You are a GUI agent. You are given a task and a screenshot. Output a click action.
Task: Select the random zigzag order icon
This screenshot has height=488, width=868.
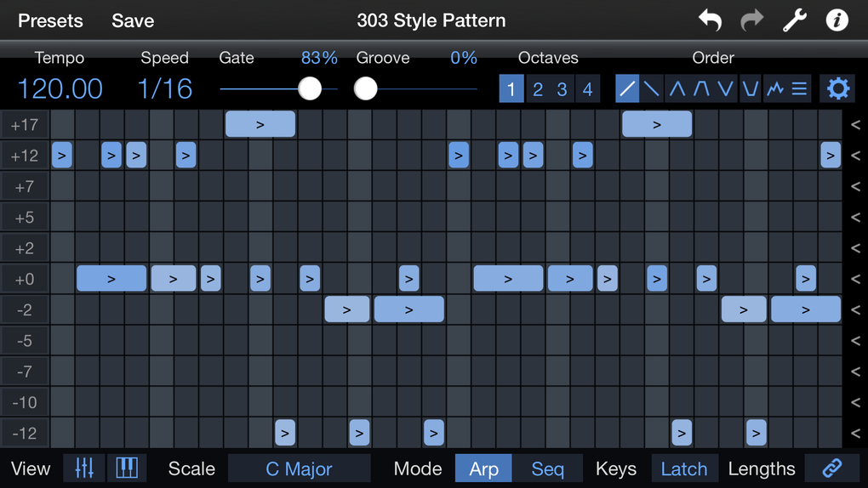click(774, 88)
